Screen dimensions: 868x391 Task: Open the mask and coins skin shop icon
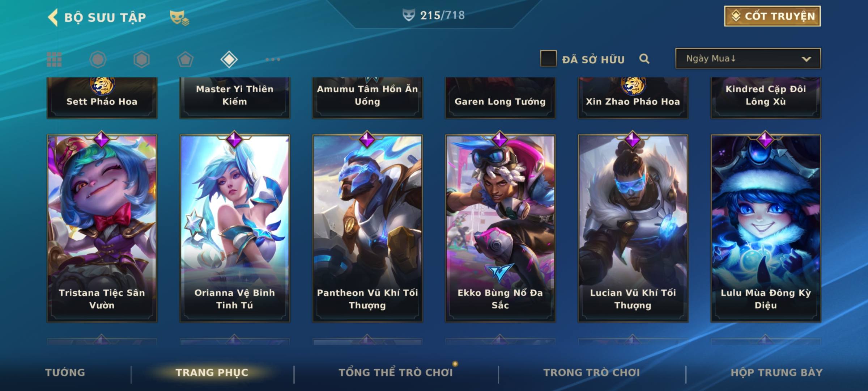click(x=179, y=18)
